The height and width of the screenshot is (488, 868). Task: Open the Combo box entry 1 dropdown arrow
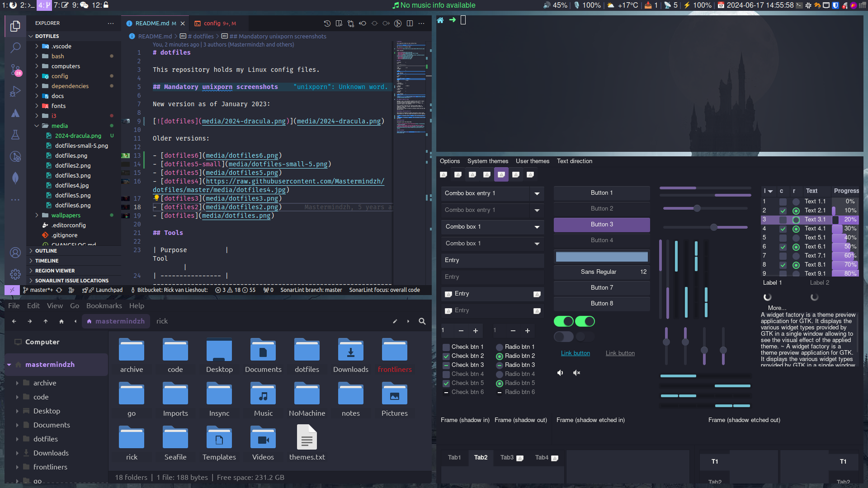pyautogui.click(x=537, y=193)
